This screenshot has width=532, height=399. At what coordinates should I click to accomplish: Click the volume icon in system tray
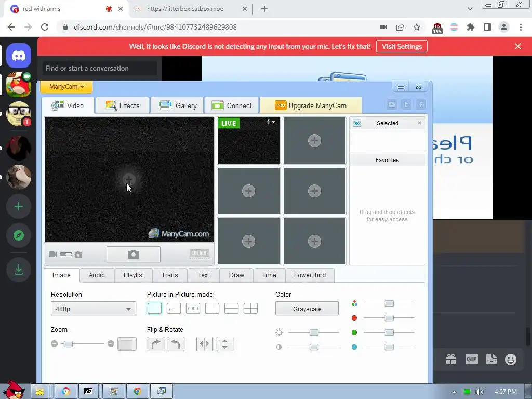(x=479, y=392)
